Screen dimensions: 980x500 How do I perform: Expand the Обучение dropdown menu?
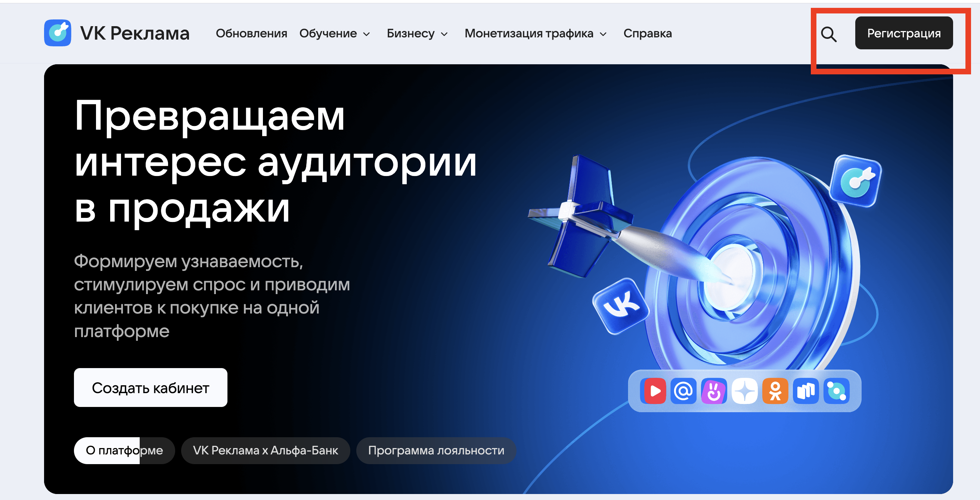[334, 34]
